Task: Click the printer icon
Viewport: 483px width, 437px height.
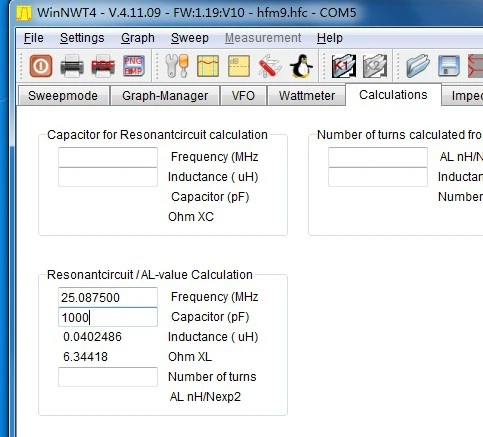Action: (x=72, y=66)
